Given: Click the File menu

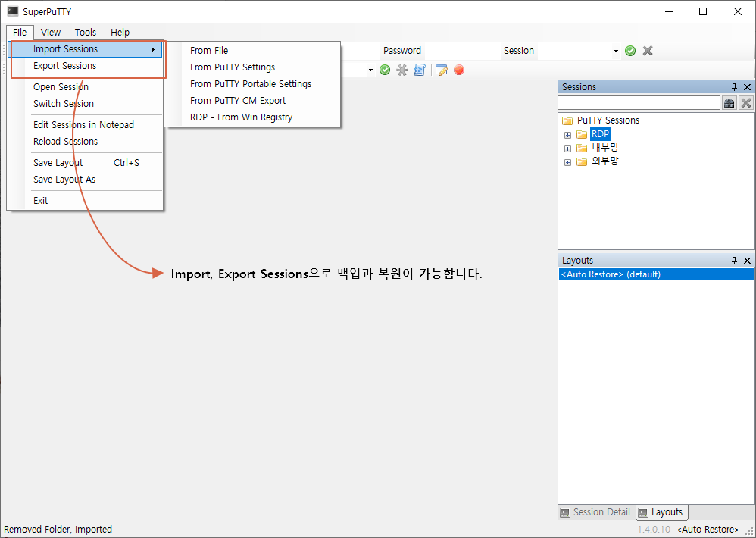Looking at the screenshot, I should click(20, 33).
